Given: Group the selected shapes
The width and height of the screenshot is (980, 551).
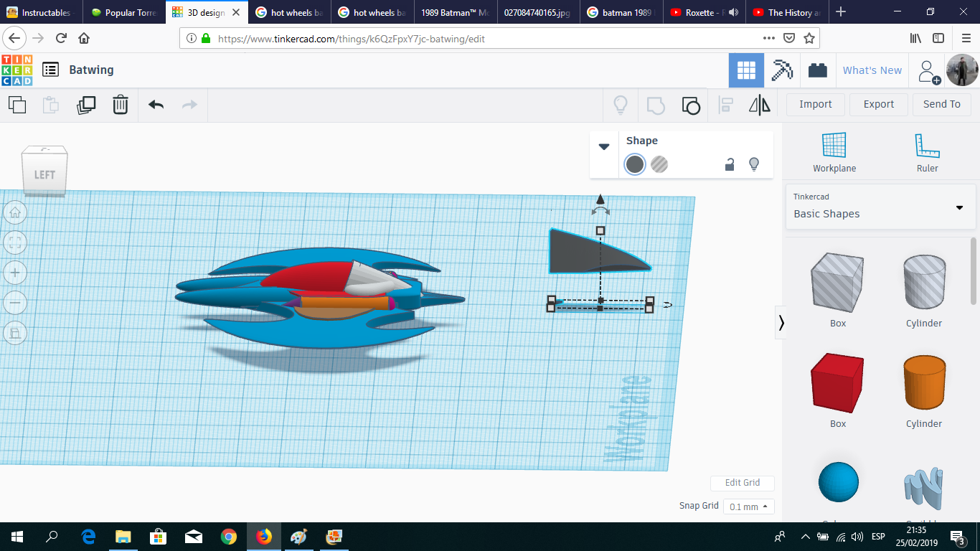Looking at the screenshot, I should pyautogui.click(x=656, y=105).
